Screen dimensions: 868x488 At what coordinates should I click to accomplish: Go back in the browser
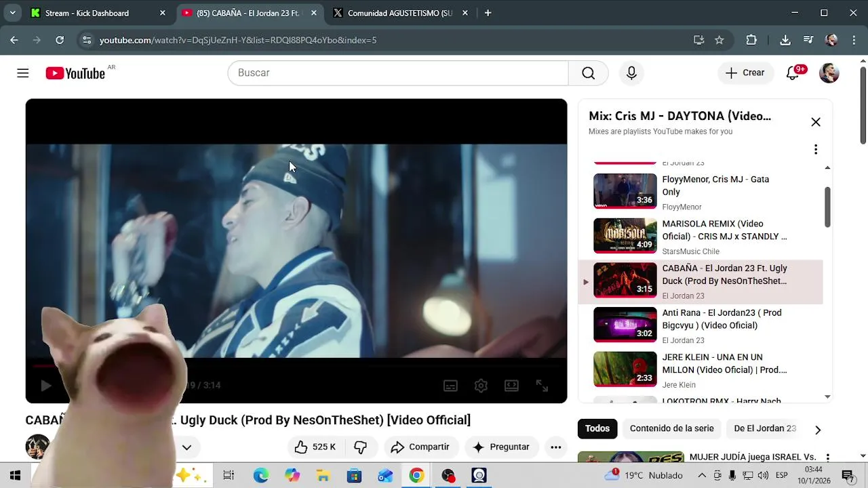[x=14, y=40]
